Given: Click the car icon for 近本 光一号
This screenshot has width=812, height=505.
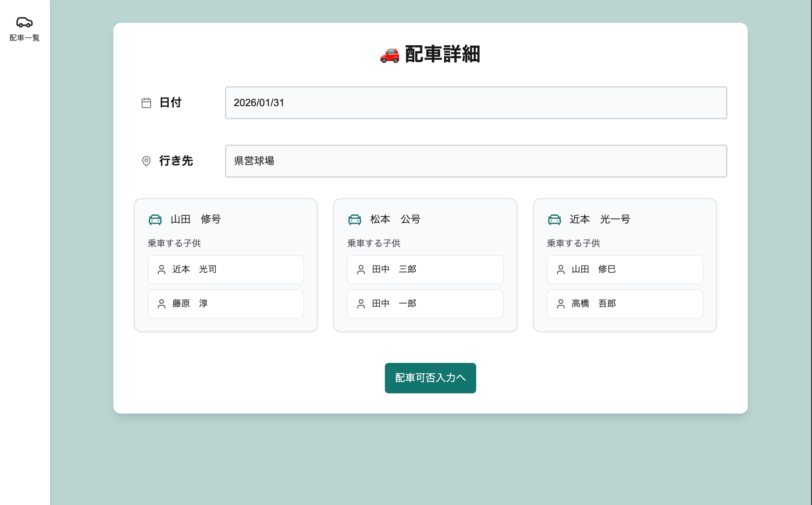Looking at the screenshot, I should click(x=554, y=220).
